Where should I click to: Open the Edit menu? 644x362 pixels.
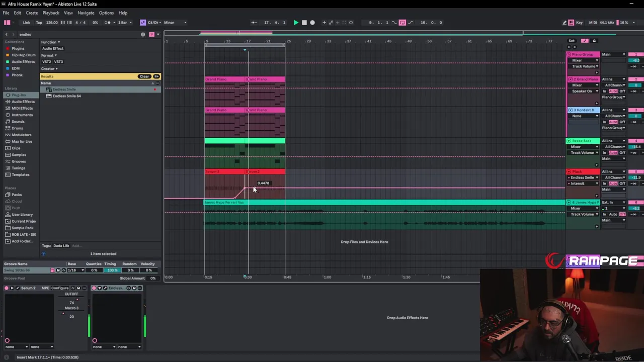click(x=17, y=13)
